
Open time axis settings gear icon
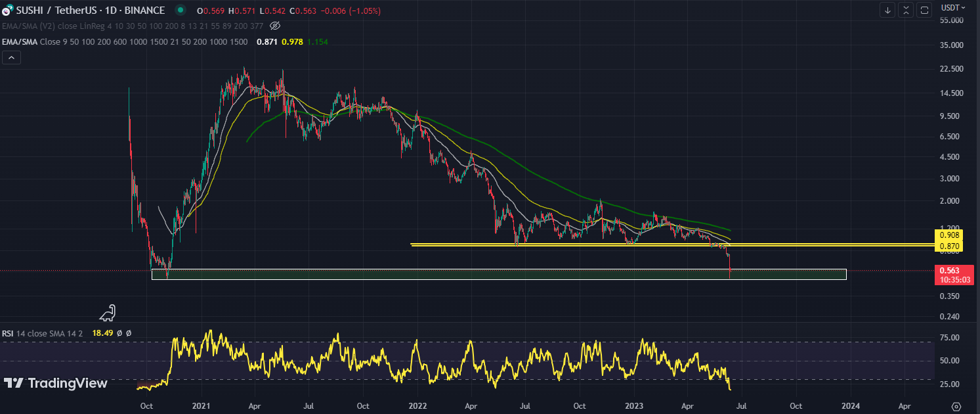coord(956,406)
